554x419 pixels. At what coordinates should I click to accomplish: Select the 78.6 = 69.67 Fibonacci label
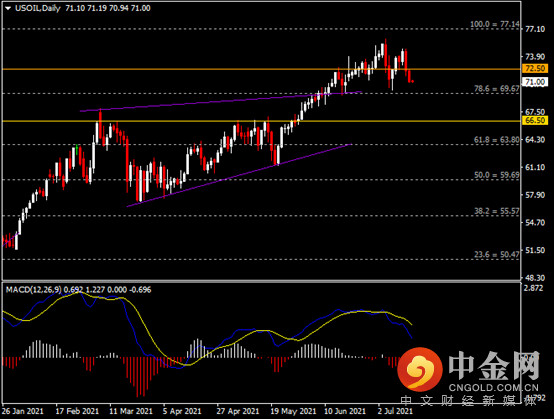point(496,89)
